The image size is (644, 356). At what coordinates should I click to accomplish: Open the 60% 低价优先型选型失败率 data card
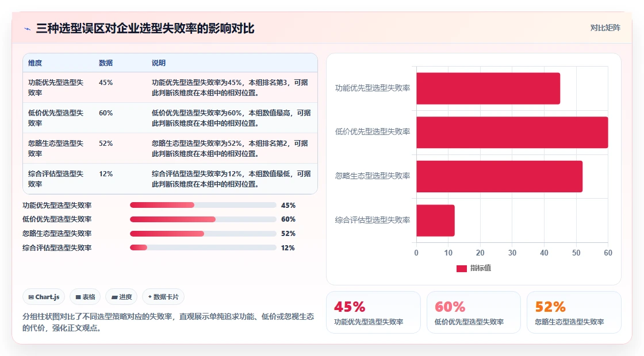click(x=474, y=312)
